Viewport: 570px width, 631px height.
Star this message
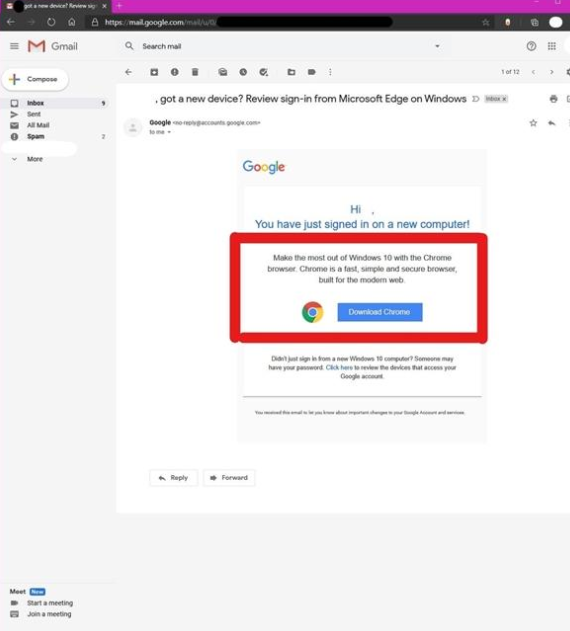[x=533, y=123]
